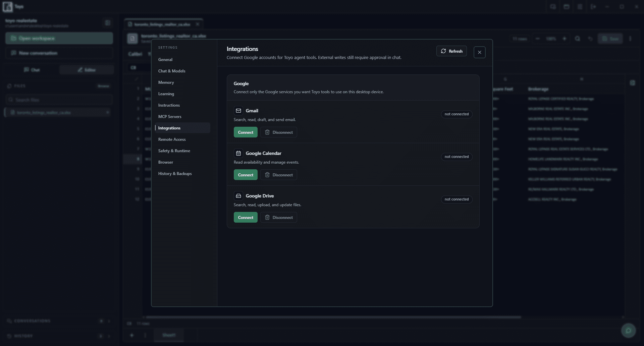Click the Google Drive icon
The width and height of the screenshot is (644, 346).
click(238, 196)
